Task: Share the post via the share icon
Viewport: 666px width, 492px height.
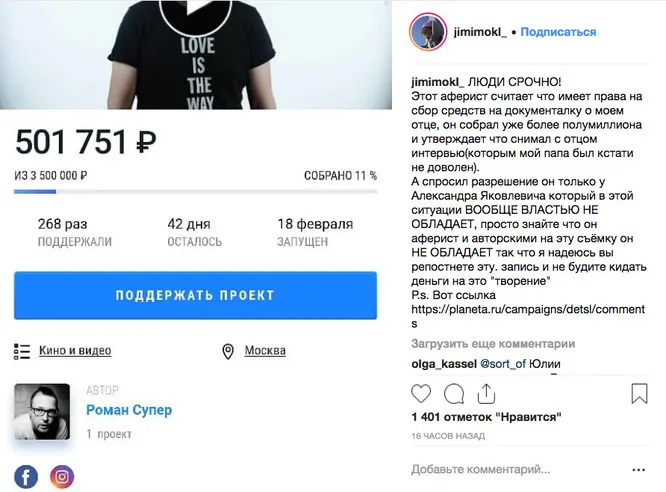Action: [486, 393]
